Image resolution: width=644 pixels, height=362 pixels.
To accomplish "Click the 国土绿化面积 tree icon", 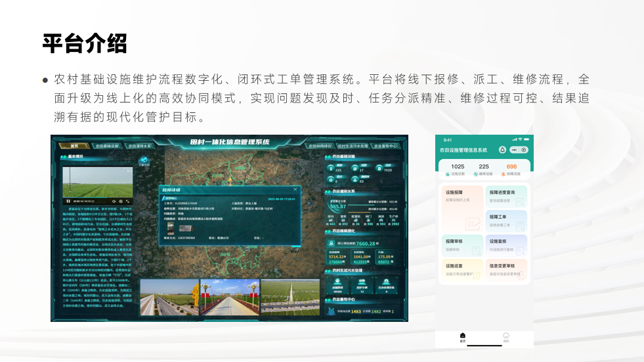I will [331, 243].
